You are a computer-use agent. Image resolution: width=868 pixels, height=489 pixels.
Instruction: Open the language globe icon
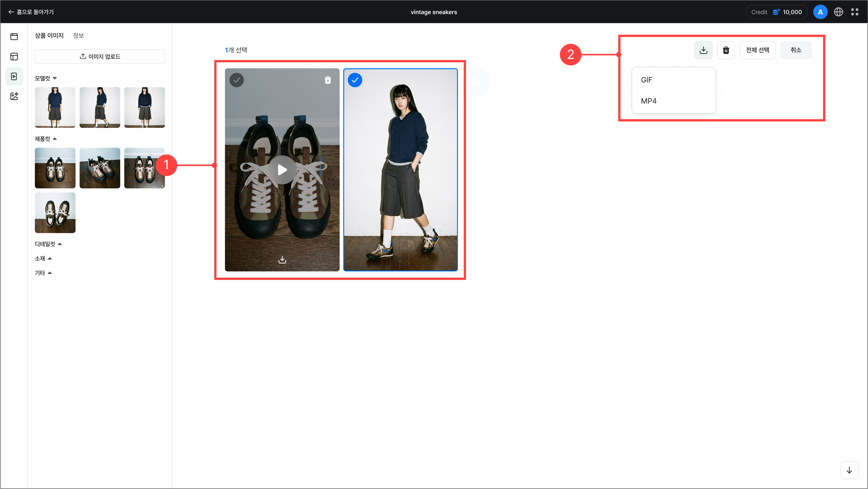[838, 12]
